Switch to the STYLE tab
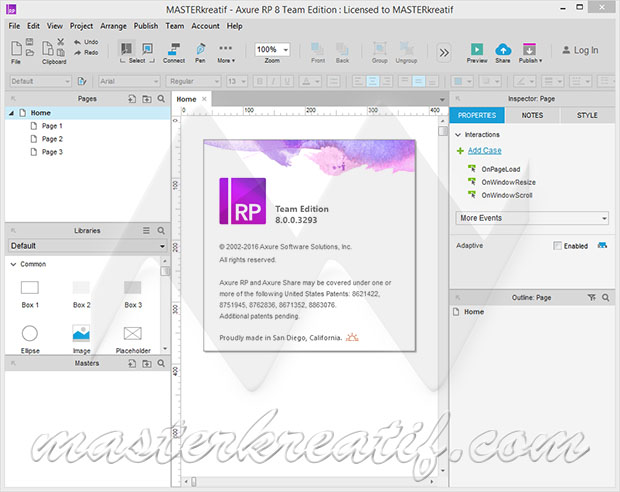Viewport: 620px width, 492px height. pyautogui.click(x=587, y=115)
